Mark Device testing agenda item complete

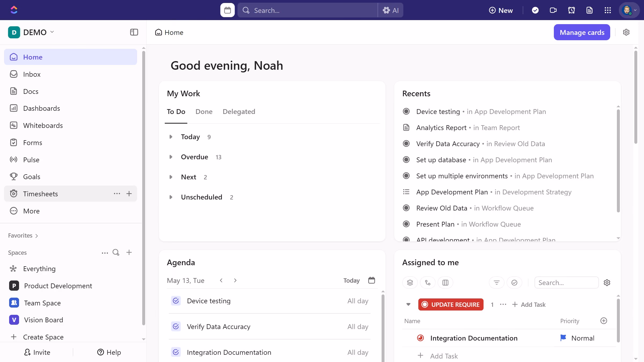click(176, 301)
